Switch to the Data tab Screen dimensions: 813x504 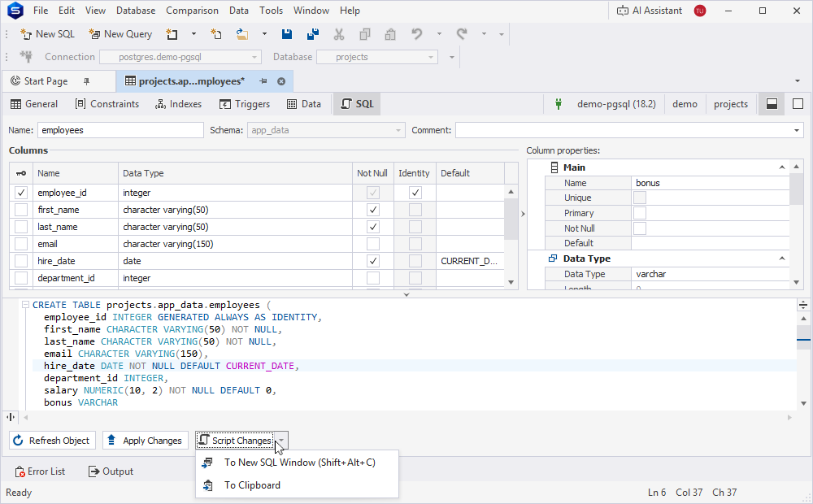coord(304,104)
